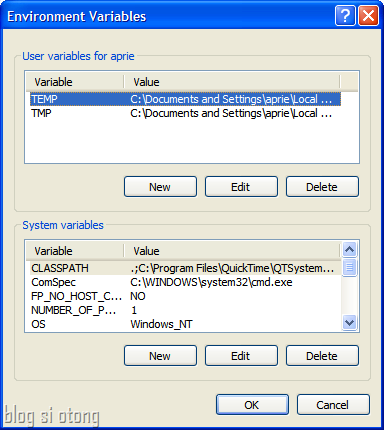
Task: Select the NUMBER_OF_P... system variable
Action: [185, 310]
